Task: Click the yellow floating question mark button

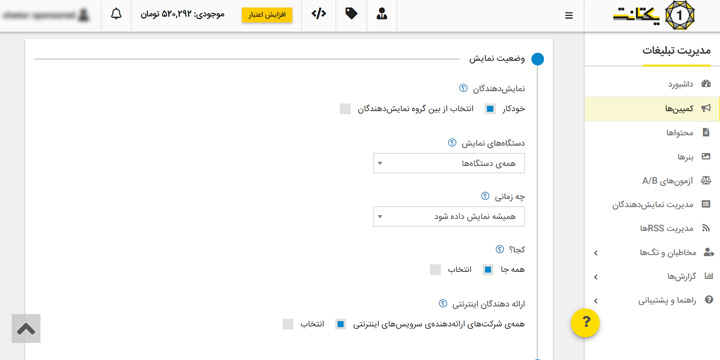Action: 585,323
